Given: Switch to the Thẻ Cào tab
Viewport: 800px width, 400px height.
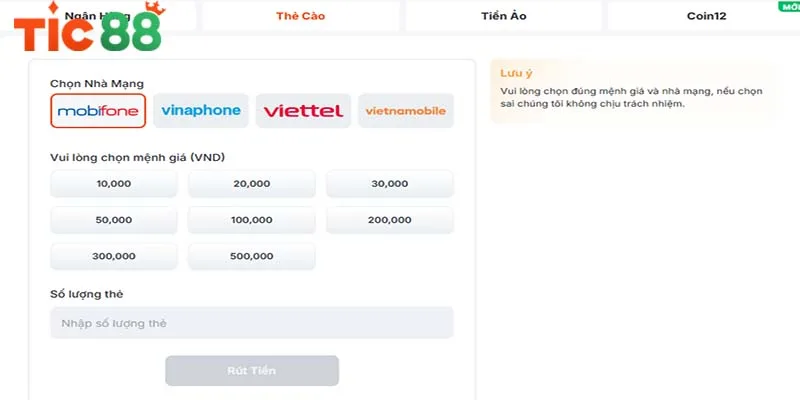Looking at the screenshot, I should [x=300, y=16].
